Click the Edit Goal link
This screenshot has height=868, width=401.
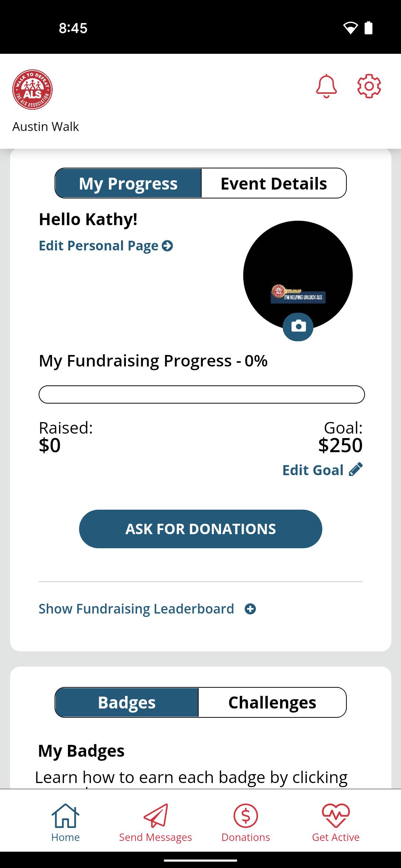point(313,470)
